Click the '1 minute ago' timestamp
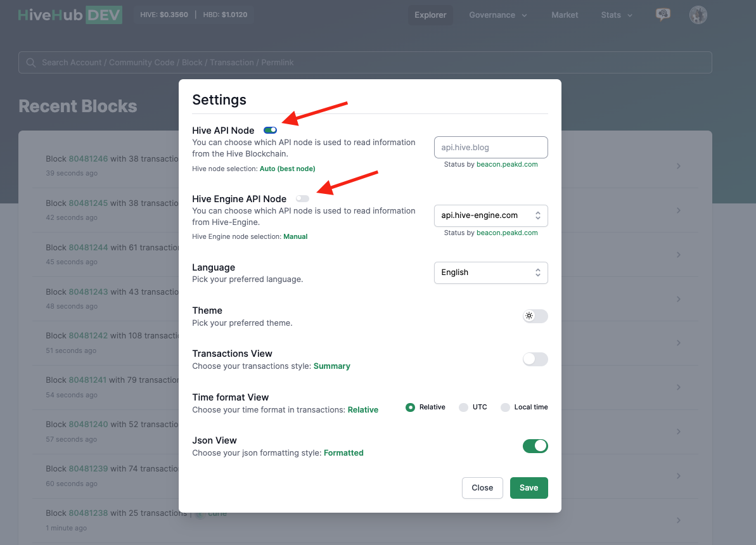This screenshot has width=756, height=545. (66, 528)
